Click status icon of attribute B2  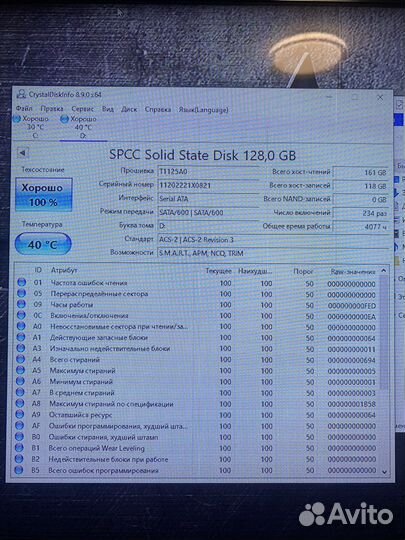[19, 459]
